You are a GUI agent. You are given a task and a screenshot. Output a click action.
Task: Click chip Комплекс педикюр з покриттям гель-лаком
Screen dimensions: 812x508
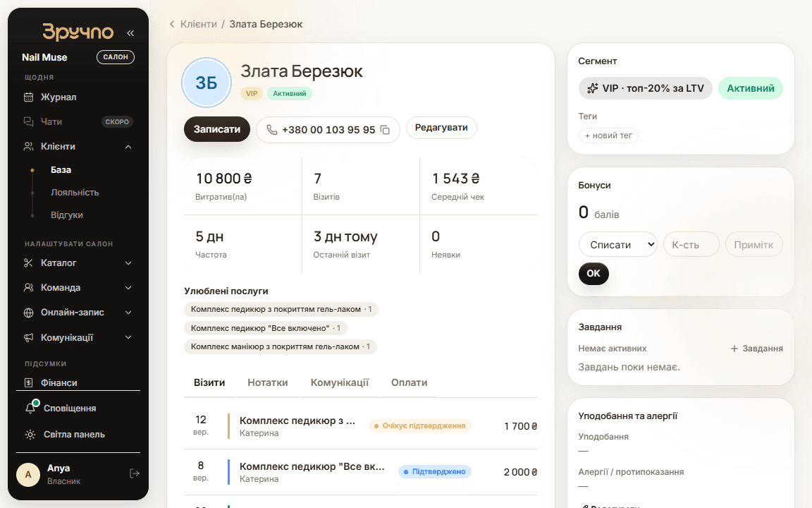pos(281,309)
